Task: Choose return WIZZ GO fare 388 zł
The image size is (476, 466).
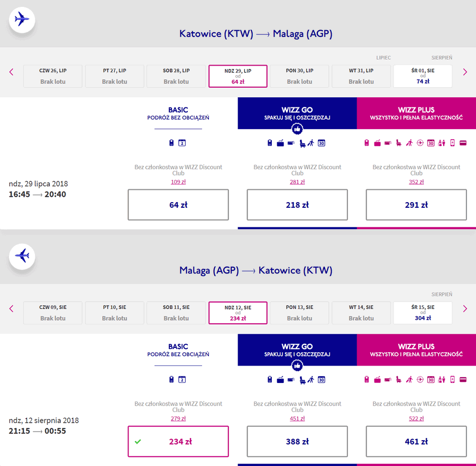Action: click(x=297, y=442)
